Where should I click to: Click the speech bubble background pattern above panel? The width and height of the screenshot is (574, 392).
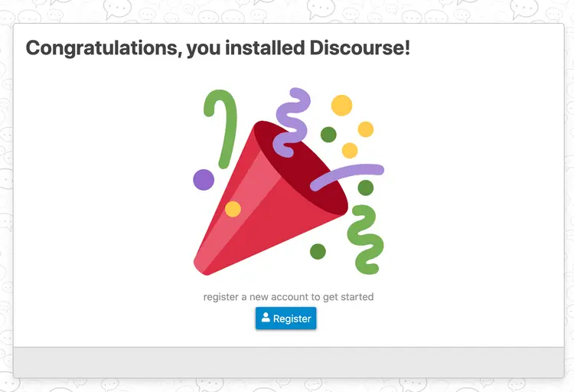(x=287, y=10)
